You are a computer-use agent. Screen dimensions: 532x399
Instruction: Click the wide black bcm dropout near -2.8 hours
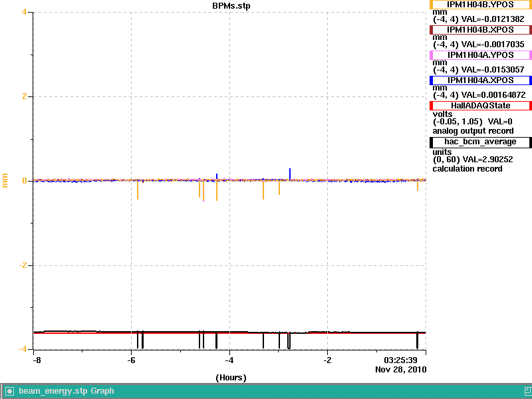pos(289,340)
